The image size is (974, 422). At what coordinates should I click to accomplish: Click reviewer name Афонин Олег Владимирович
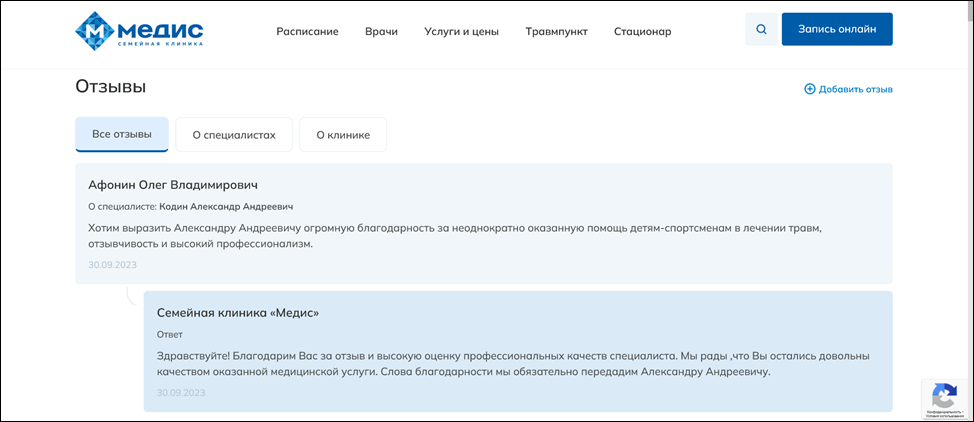coord(173,185)
